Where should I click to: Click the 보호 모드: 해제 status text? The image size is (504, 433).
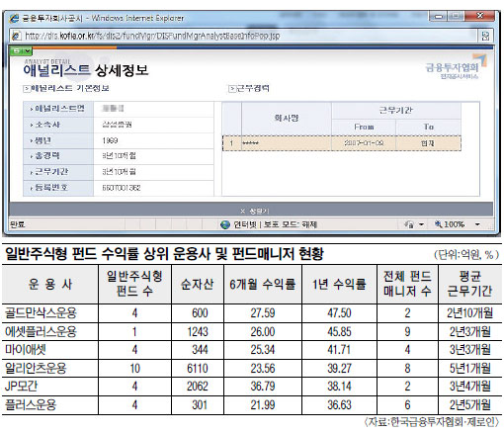point(291,224)
